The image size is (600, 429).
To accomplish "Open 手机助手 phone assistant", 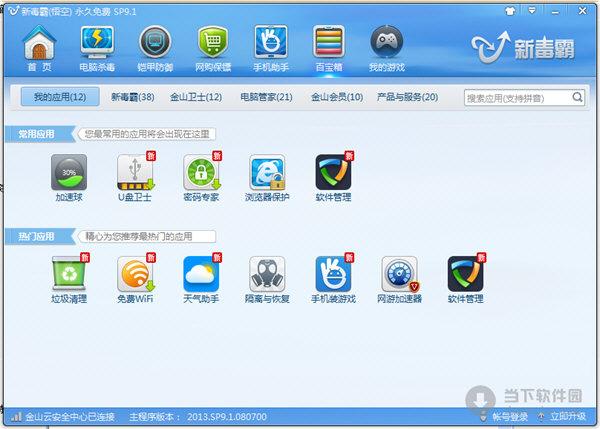I will click(271, 48).
